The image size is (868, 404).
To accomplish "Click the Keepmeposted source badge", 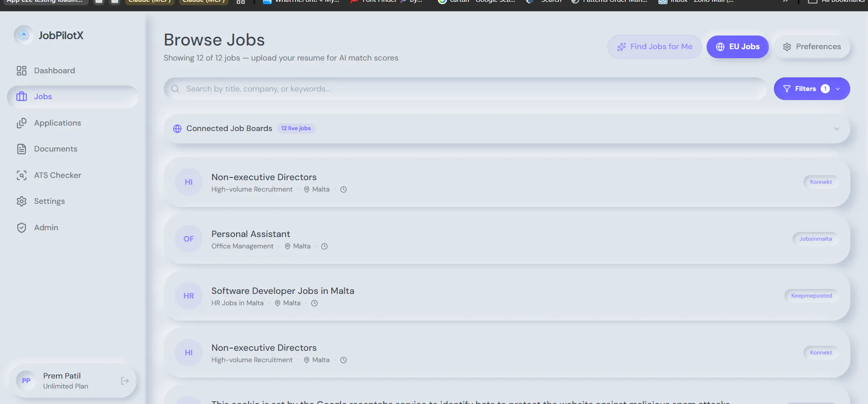I will [x=812, y=296].
